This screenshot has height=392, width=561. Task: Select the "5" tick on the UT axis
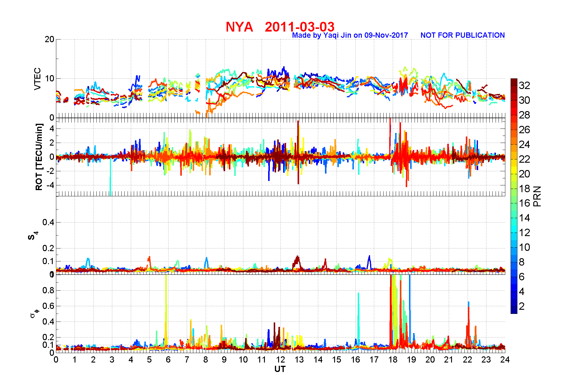pos(149,360)
